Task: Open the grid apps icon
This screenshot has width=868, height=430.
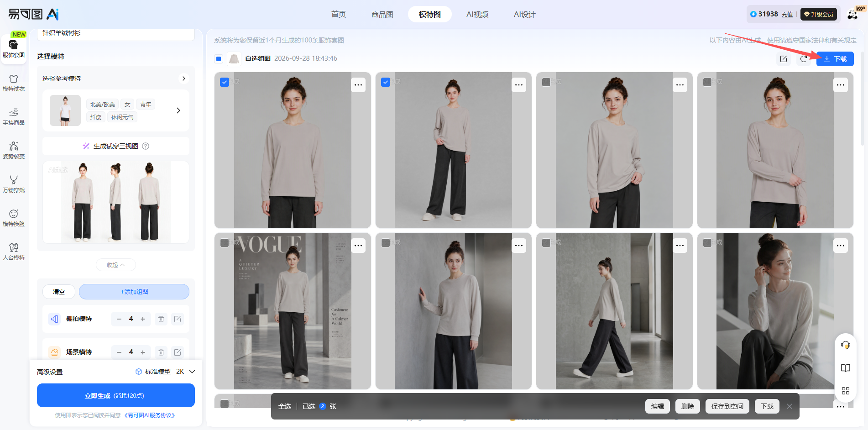Action: point(846,391)
